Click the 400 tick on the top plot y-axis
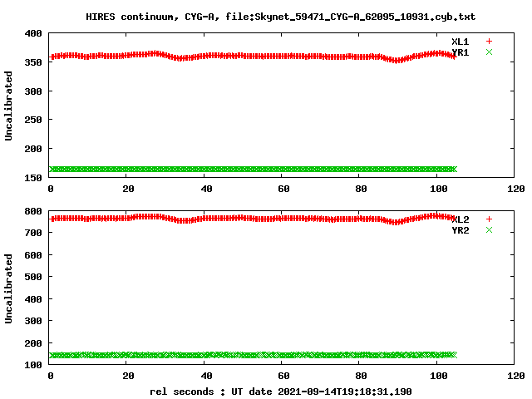532x399 pixels. (x=33, y=33)
